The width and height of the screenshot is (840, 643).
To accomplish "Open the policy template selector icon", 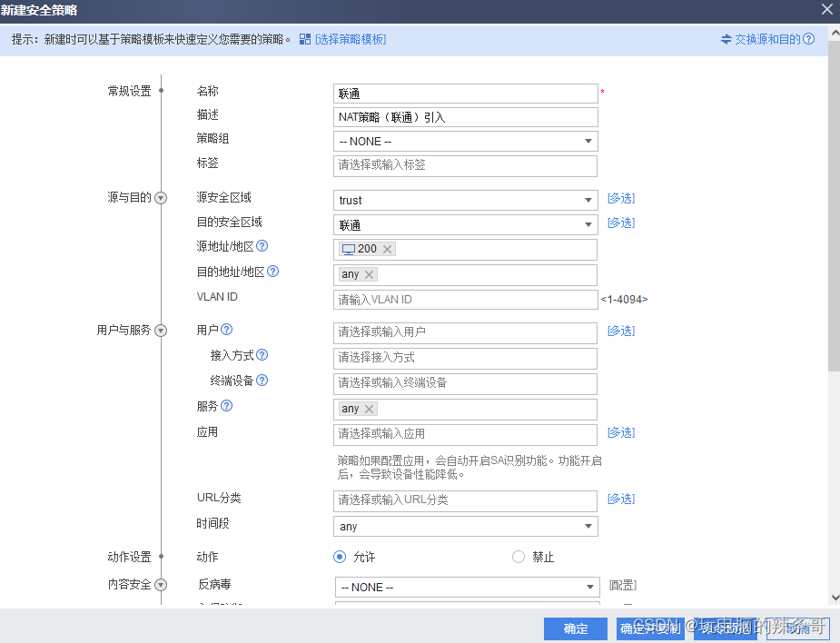I will point(305,39).
